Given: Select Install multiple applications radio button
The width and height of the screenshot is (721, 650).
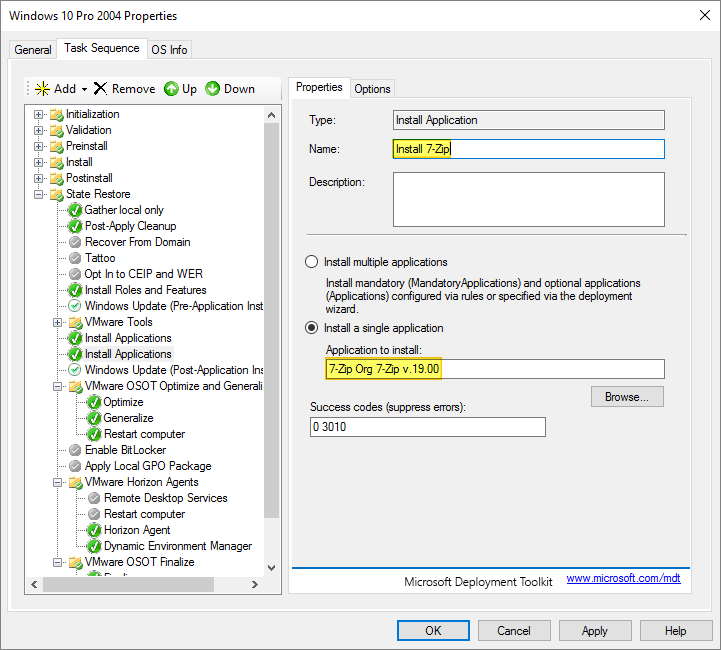Looking at the screenshot, I should coord(311,262).
